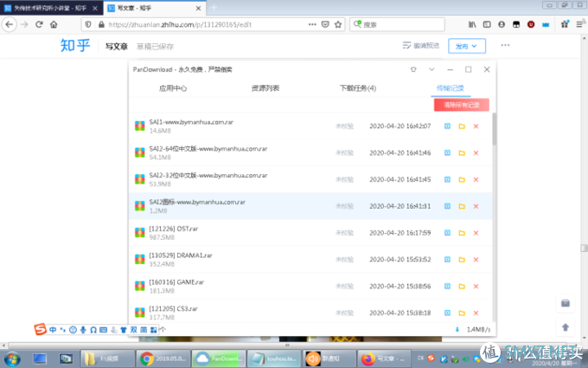
Task: Click the horizontal page scrollbar
Action: [x=287, y=345]
